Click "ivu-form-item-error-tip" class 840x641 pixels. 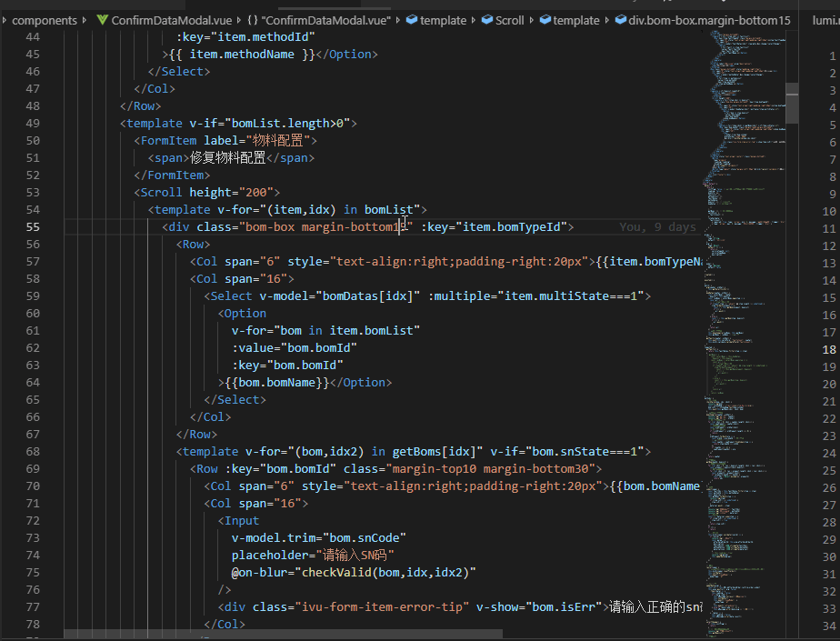click(382, 607)
